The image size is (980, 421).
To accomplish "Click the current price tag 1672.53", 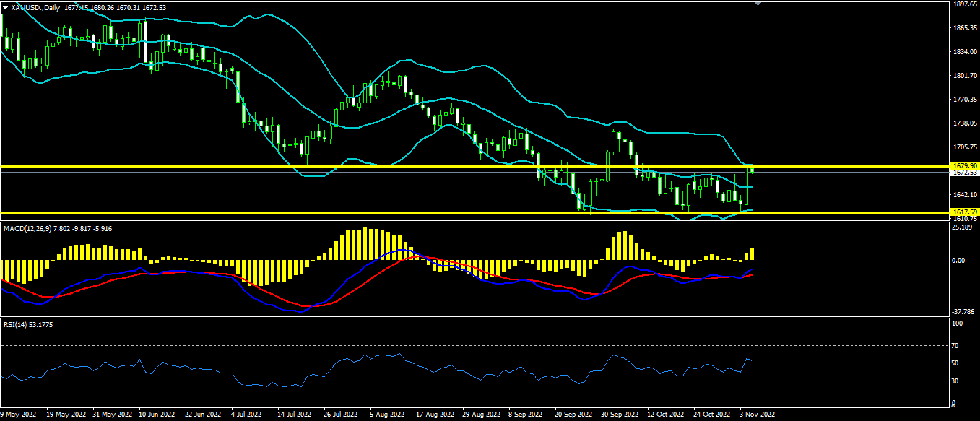I will 964,173.
